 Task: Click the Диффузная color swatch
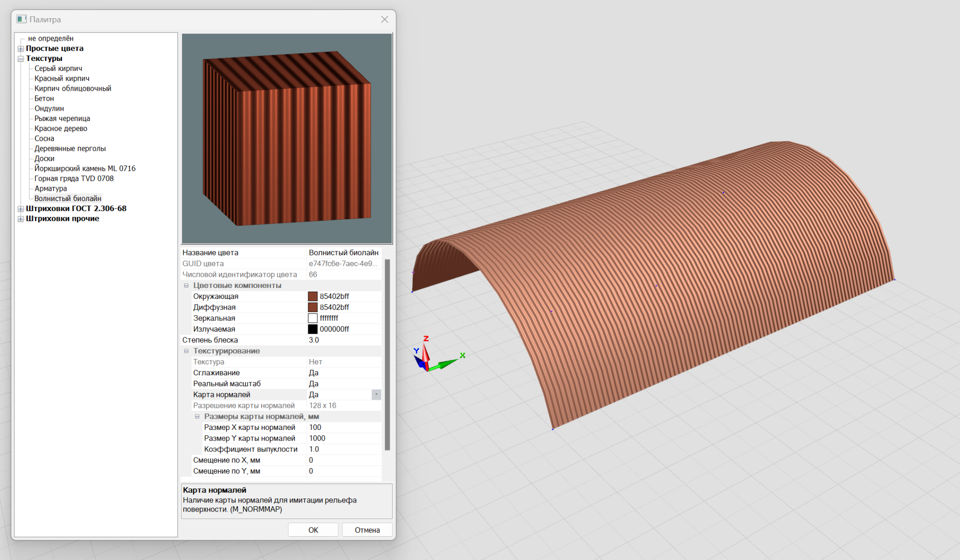click(312, 308)
